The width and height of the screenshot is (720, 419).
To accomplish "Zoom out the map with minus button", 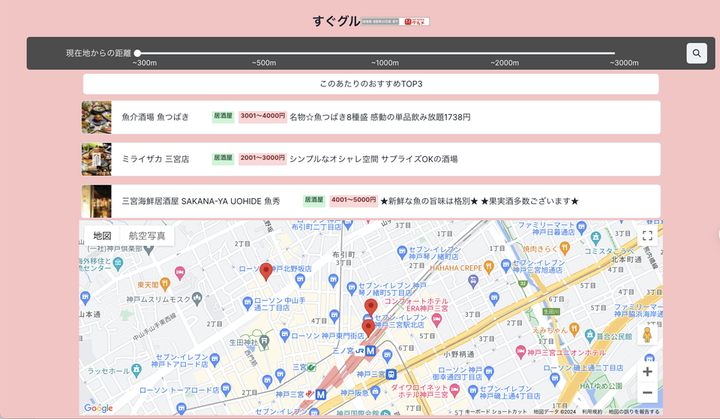I will pos(647,392).
